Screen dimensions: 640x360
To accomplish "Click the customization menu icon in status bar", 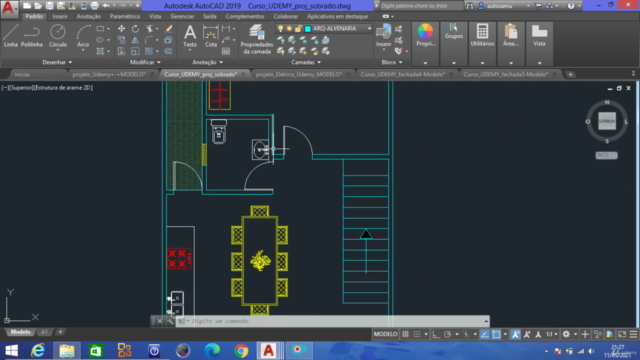I will click(633, 334).
